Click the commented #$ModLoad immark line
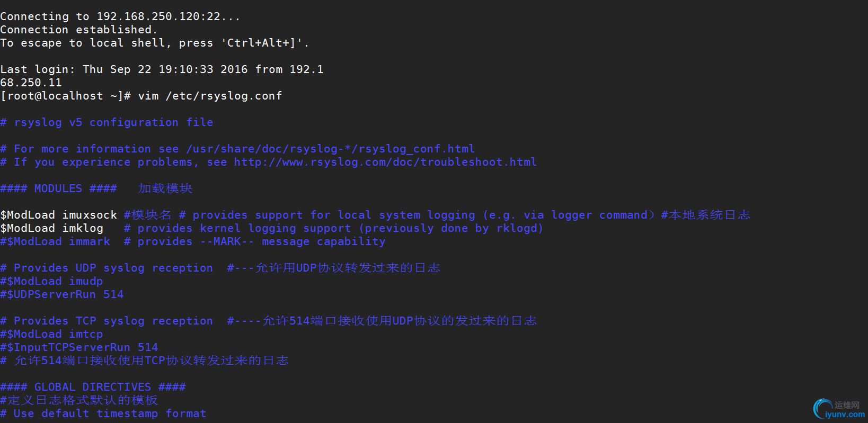Screen dimensions: 868x423 [x=193, y=241]
